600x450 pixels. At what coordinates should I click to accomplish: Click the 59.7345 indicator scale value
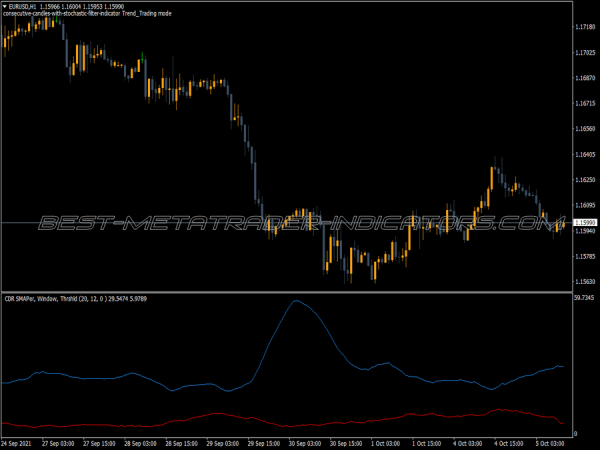(584, 298)
